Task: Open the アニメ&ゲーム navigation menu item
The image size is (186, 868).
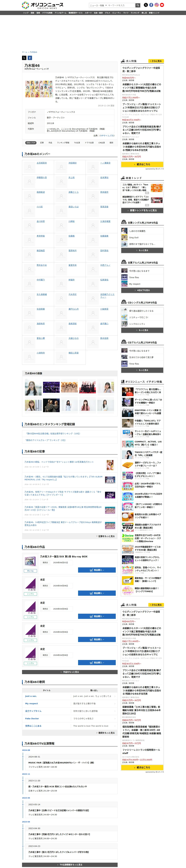Action: [60, 13]
